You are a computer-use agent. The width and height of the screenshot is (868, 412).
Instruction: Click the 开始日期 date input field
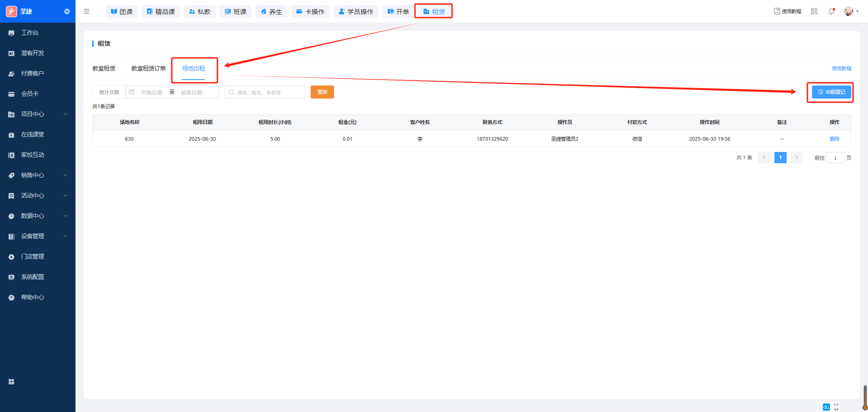click(151, 92)
